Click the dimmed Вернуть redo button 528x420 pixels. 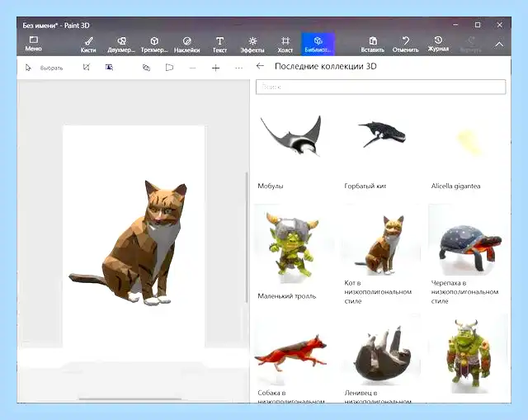coord(471,45)
